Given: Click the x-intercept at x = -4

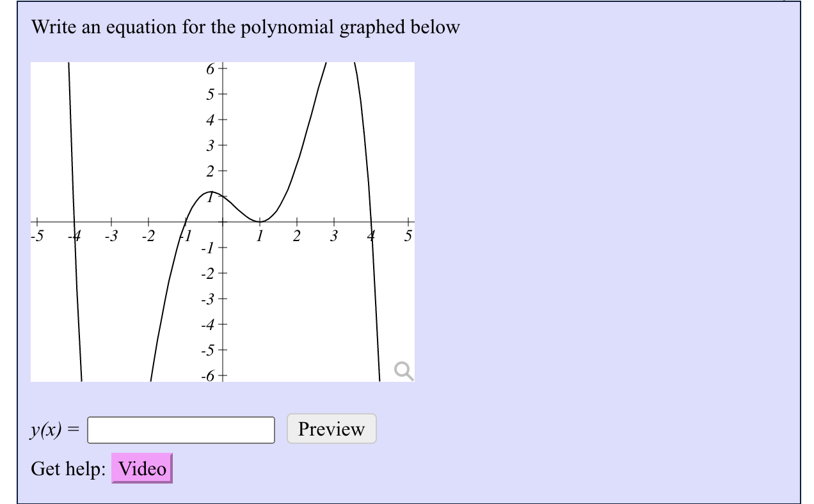Looking at the screenshot, I should [73, 221].
